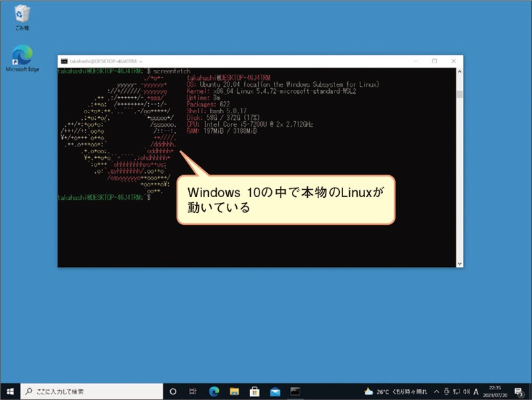Toggle the IME input mode indicator A
The height and width of the screenshot is (400, 532).
coord(476,391)
